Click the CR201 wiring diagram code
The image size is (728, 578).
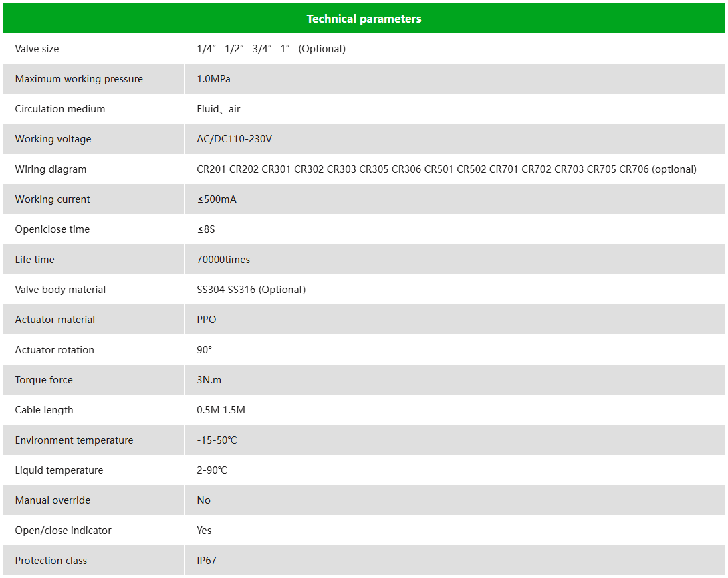pyautogui.click(x=211, y=169)
